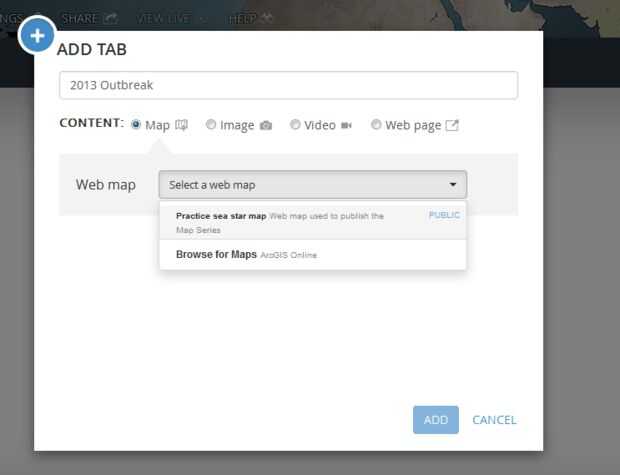
Task: Click the tab title field '2013 Outbreak'
Action: point(288,85)
